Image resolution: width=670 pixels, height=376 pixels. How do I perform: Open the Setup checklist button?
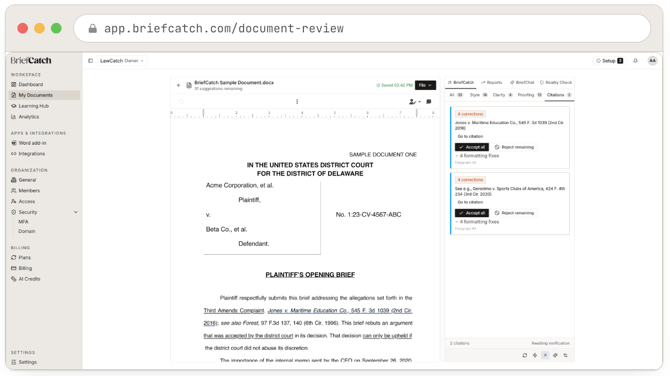pyautogui.click(x=610, y=61)
